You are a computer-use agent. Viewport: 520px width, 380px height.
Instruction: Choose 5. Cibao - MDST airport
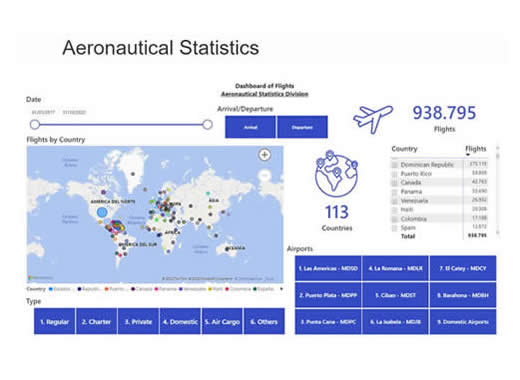coord(395,295)
